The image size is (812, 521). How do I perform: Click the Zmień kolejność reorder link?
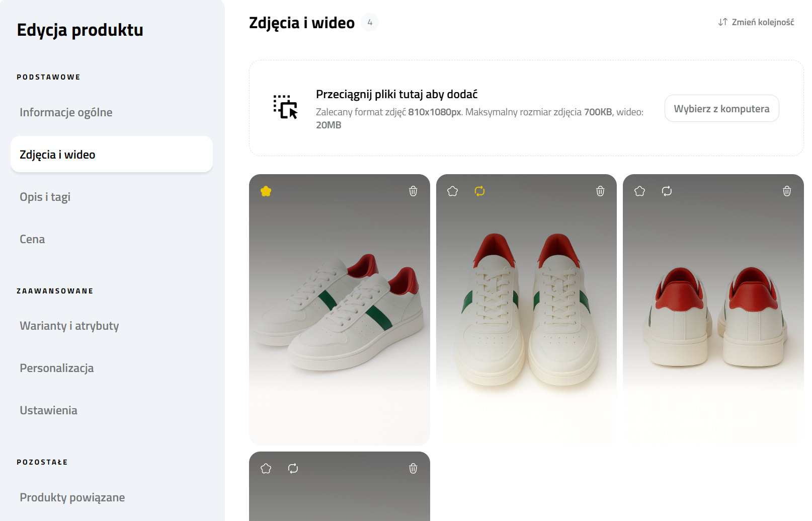(756, 22)
